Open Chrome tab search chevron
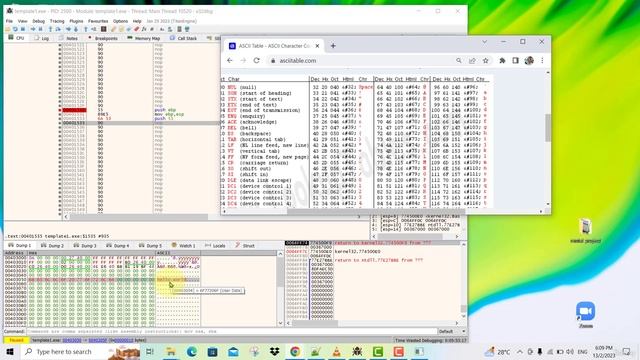The width and height of the screenshot is (640, 360). coord(484,42)
